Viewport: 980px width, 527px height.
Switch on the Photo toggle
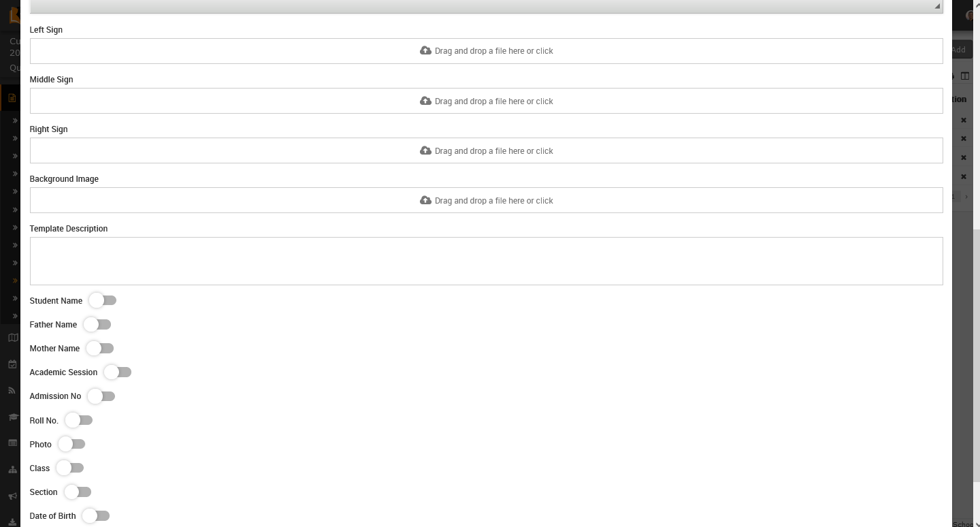(x=71, y=444)
